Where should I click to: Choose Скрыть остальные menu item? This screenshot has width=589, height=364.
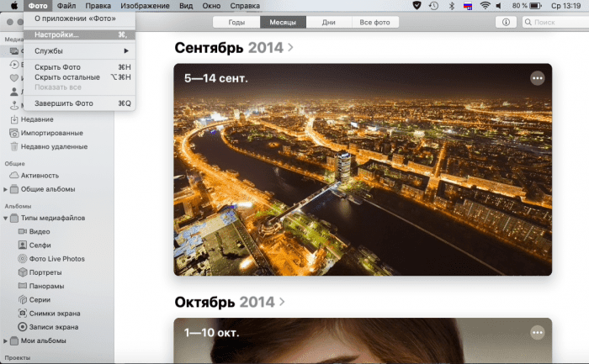pos(79,77)
